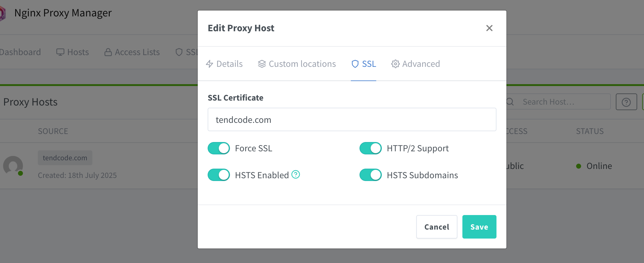Click the Hosts monitor icon
644x263 pixels.
click(60, 52)
